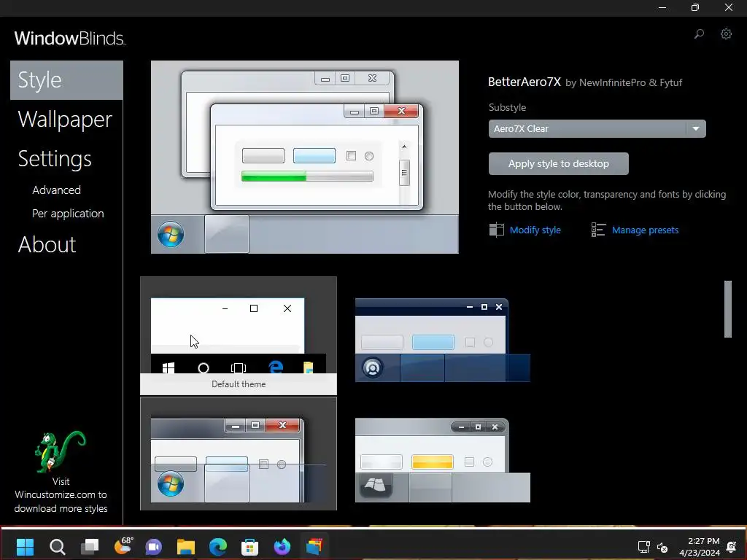Open the settings gear icon in the top right
747x560 pixels.
pyautogui.click(x=726, y=34)
